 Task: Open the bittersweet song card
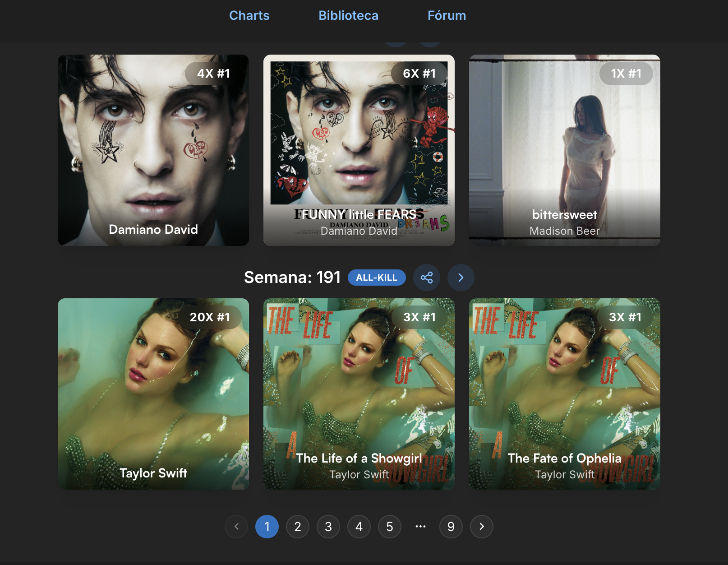[x=565, y=150]
